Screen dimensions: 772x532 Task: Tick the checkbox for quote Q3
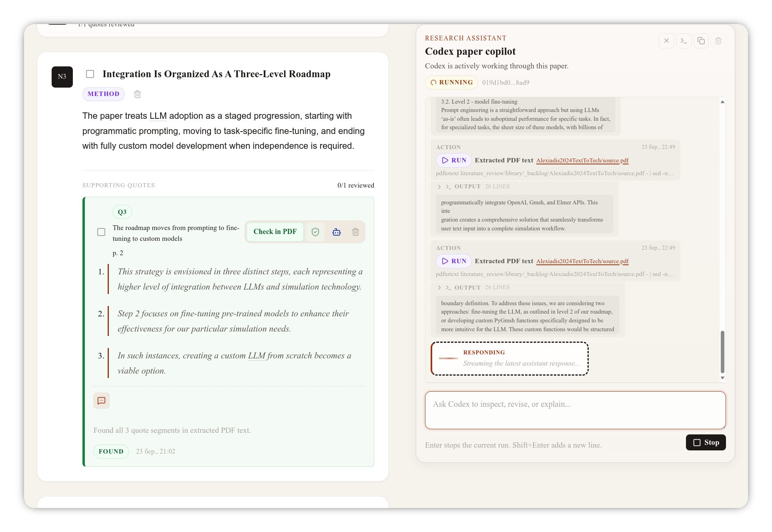tap(101, 232)
